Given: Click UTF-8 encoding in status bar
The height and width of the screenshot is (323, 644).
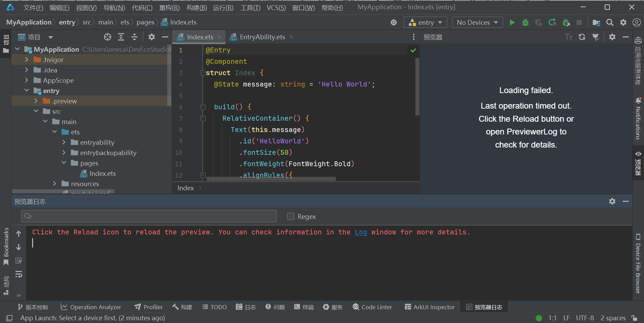Looking at the screenshot, I should point(585,318).
